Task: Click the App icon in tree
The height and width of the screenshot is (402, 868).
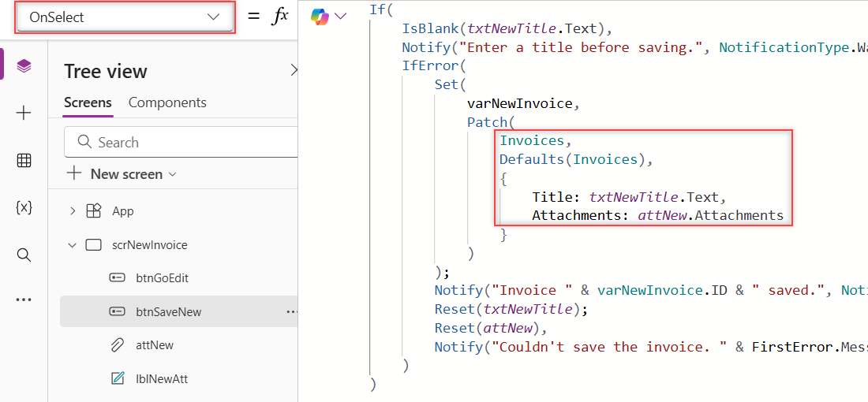Action: tap(94, 211)
